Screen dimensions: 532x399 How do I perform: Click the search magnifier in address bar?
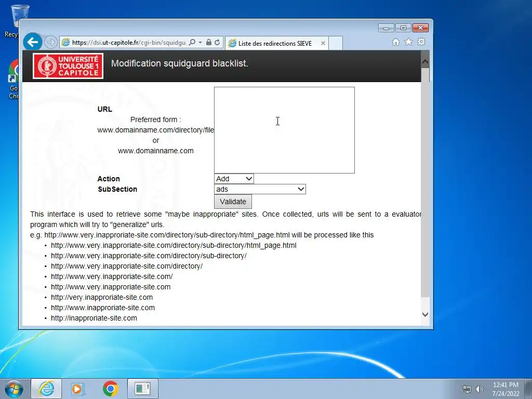click(x=192, y=43)
